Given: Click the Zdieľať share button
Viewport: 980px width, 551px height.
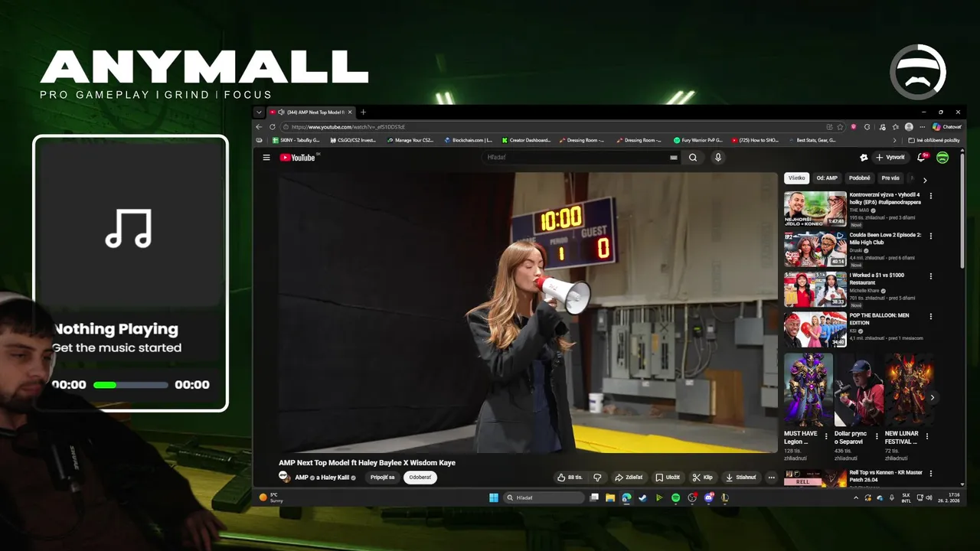Looking at the screenshot, I should pos(629,478).
